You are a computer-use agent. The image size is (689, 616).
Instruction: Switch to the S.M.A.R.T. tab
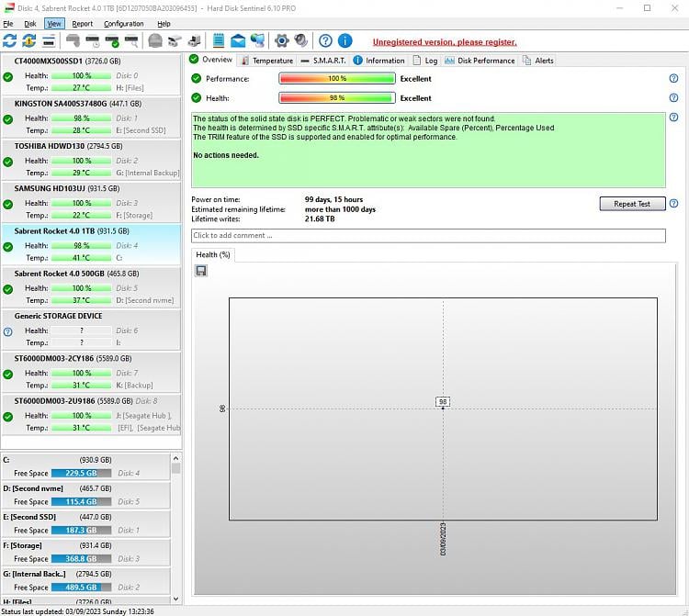click(x=323, y=61)
